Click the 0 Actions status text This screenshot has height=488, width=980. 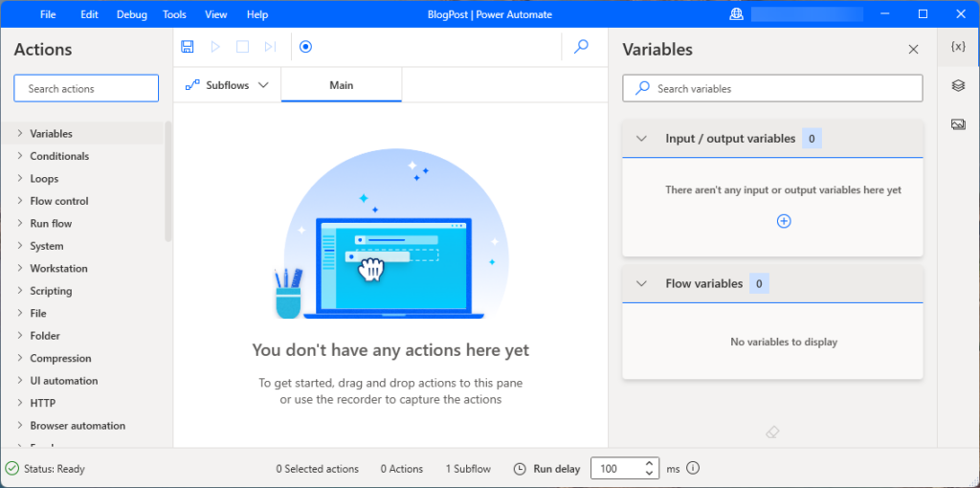402,469
